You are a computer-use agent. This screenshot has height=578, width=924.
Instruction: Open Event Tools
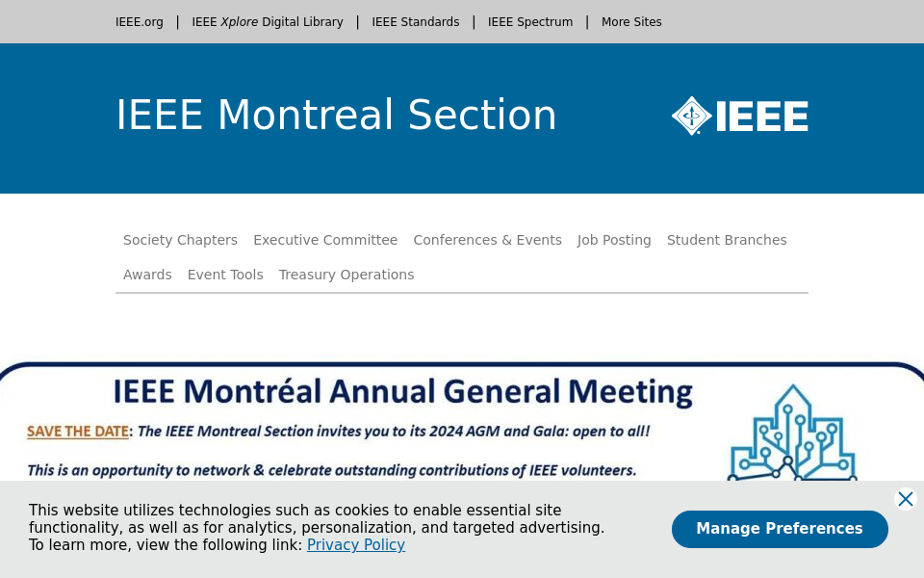224,275
